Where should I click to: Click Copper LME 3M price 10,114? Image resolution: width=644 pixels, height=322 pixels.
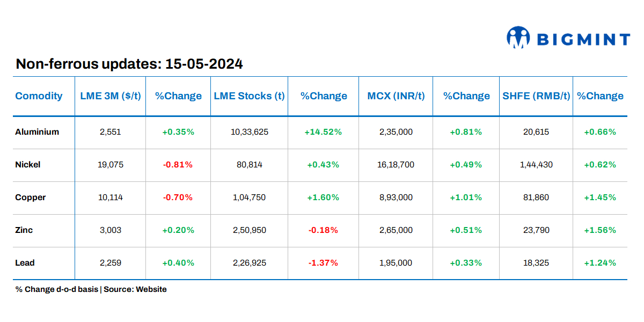[111, 197]
